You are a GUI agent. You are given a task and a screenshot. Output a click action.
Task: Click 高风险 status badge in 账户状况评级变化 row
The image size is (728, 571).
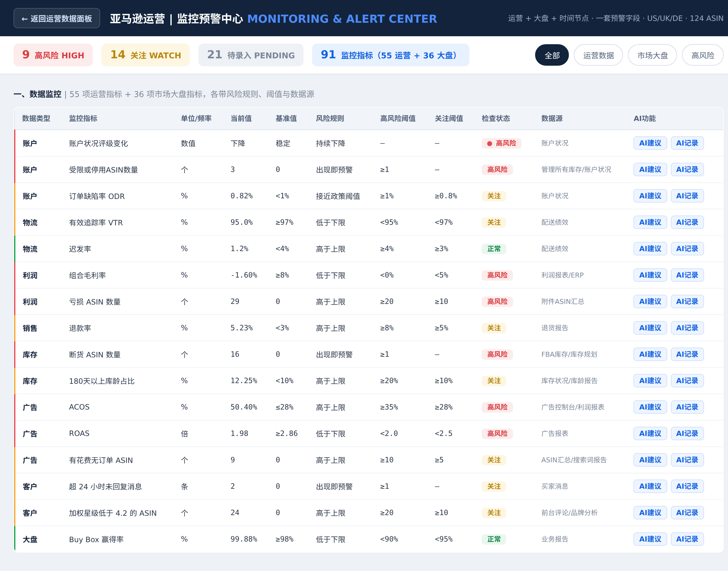pyautogui.click(x=502, y=143)
